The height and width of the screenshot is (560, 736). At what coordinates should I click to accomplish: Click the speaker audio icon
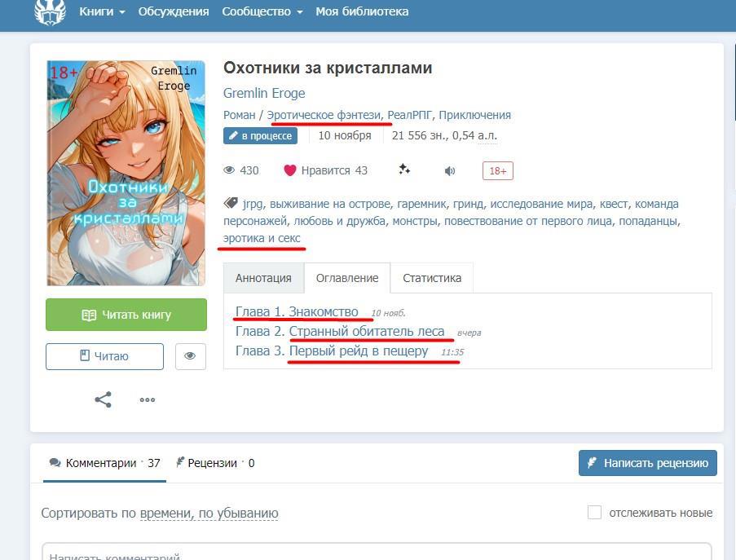[x=450, y=171]
